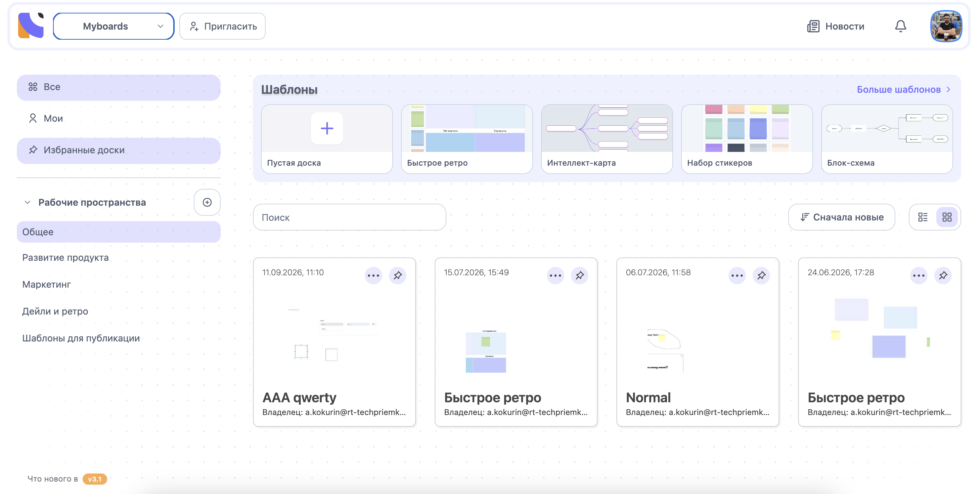This screenshot has width=980, height=494.
Task: Pin the AAA qwerty board
Action: [398, 275]
